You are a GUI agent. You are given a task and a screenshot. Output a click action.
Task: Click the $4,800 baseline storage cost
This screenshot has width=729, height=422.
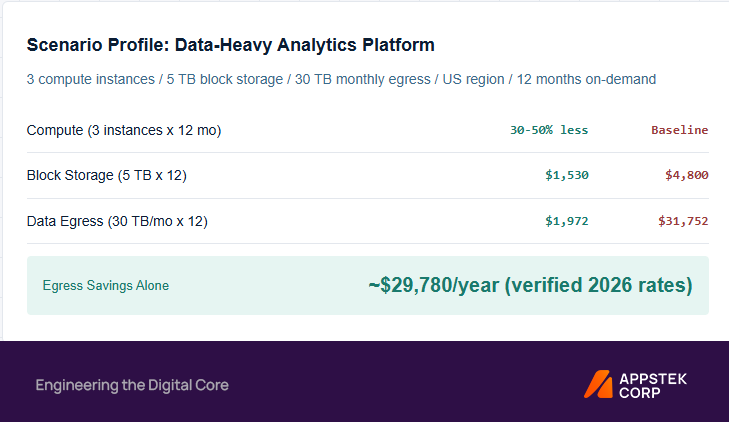687,175
